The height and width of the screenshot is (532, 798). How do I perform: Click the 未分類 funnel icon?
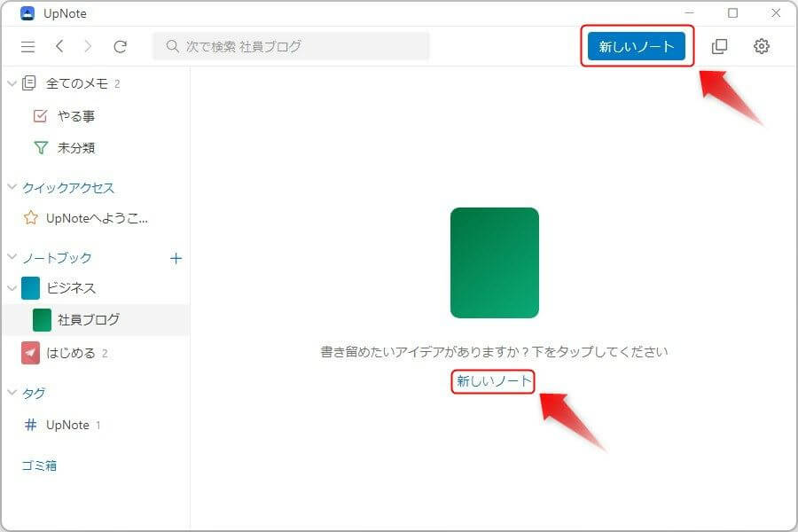(41, 148)
